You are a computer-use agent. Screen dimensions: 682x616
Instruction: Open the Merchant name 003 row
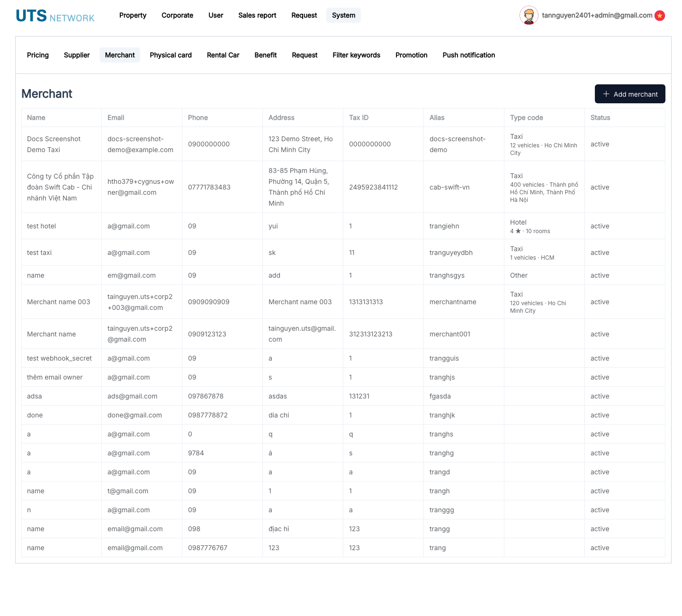click(343, 302)
